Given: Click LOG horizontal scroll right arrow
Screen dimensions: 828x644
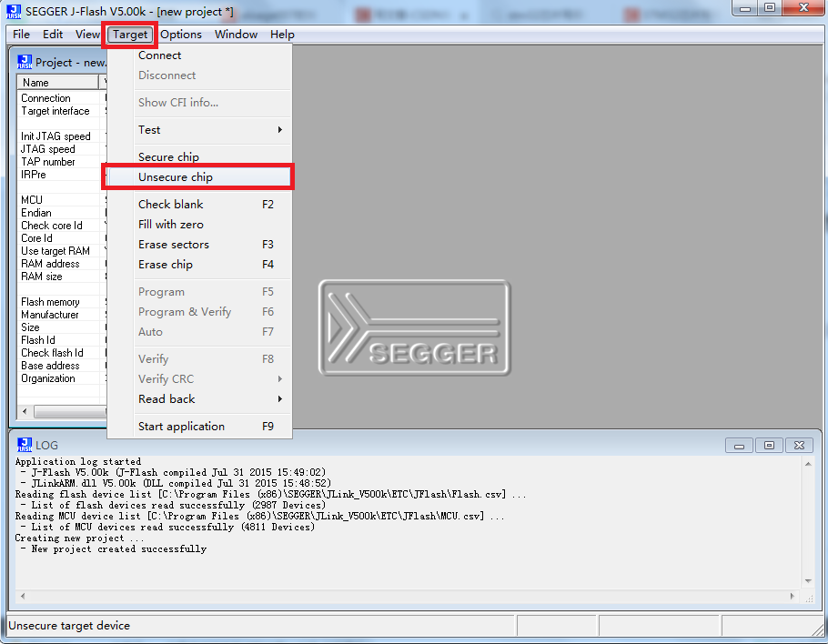Looking at the screenshot, I should coord(793,596).
